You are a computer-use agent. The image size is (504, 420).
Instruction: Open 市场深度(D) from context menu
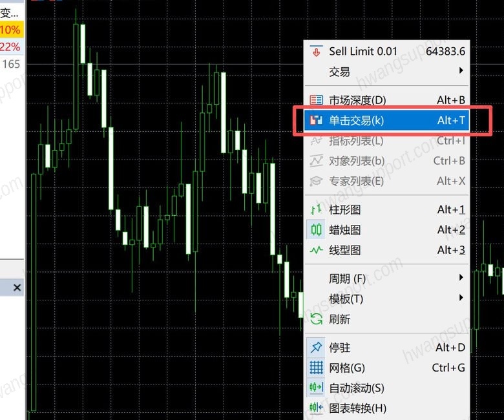click(x=387, y=100)
